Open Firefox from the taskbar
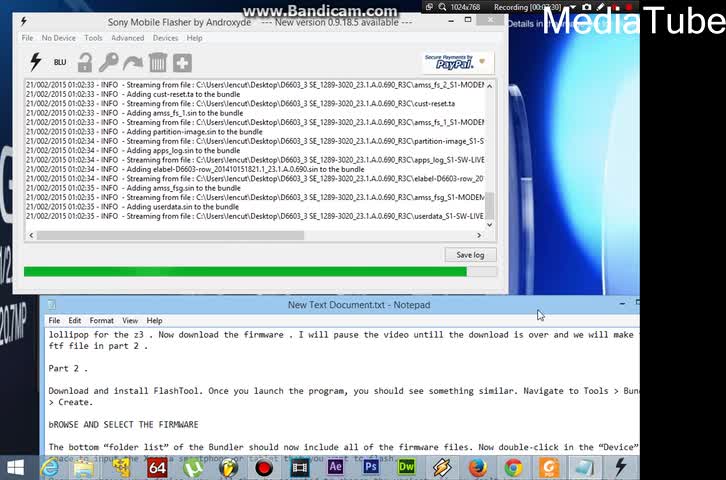 478,468
